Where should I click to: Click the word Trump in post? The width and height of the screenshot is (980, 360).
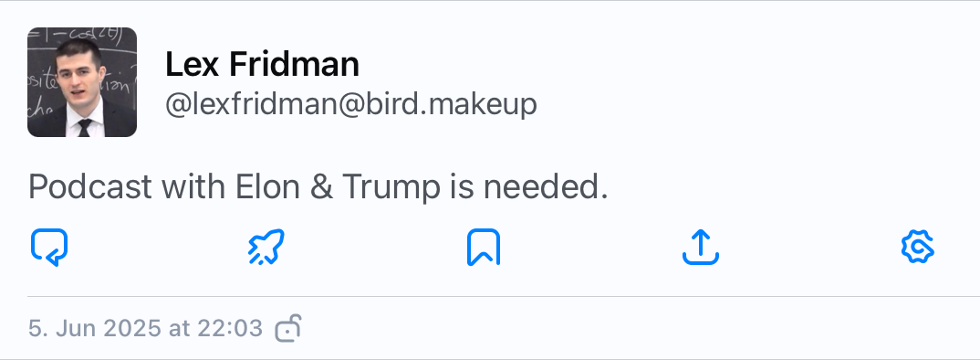[391, 186]
